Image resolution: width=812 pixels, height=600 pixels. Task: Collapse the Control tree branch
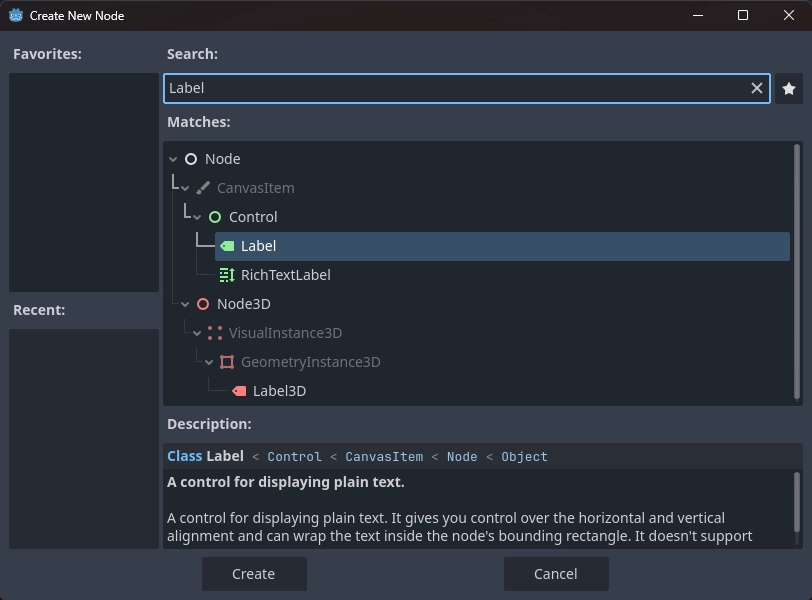click(196, 216)
